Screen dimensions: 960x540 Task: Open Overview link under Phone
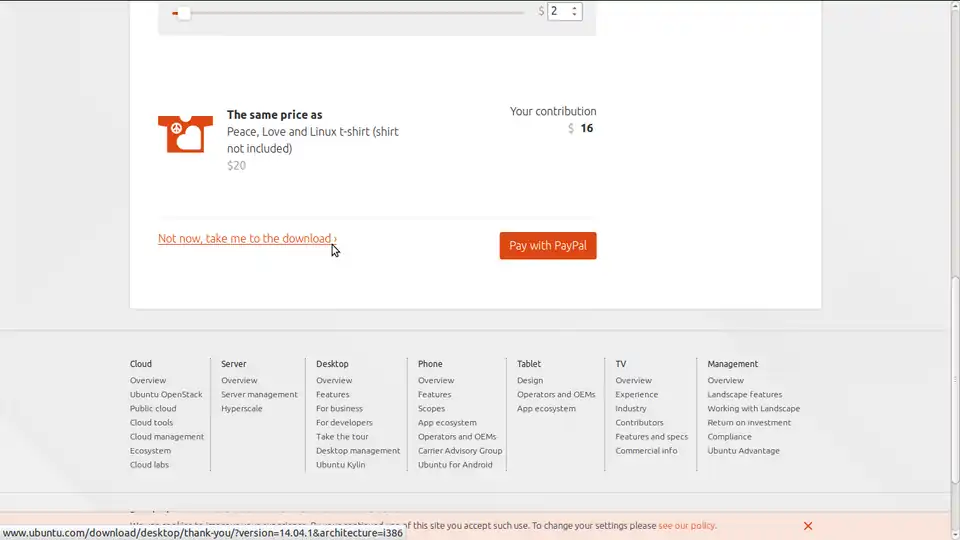[436, 380]
